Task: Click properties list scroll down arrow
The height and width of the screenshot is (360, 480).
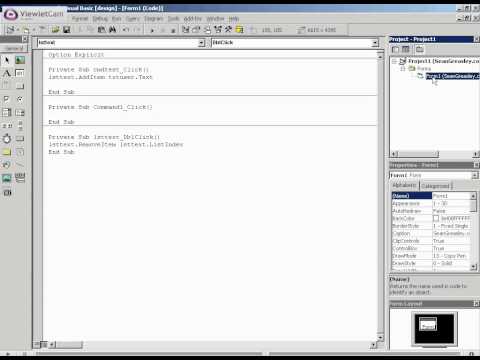Action: coord(474,267)
